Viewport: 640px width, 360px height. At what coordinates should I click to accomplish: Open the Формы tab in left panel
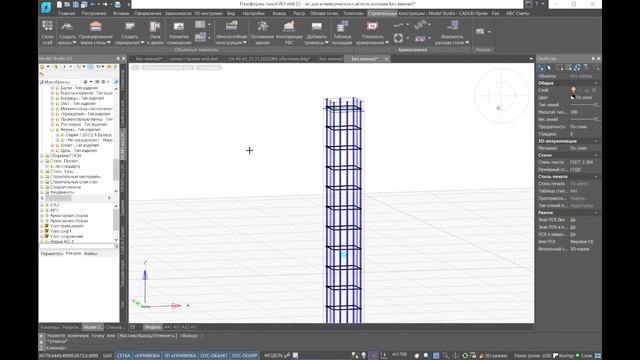tap(91, 253)
